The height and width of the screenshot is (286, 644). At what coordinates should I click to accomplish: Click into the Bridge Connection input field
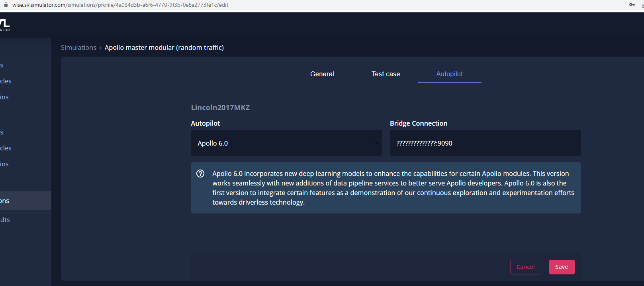click(x=485, y=143)
